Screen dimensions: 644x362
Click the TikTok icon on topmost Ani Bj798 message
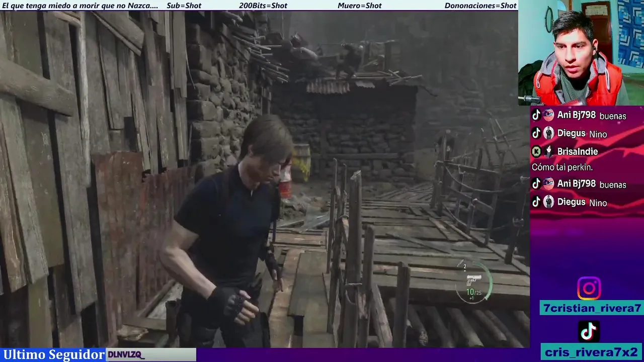(x=536, y=115)
